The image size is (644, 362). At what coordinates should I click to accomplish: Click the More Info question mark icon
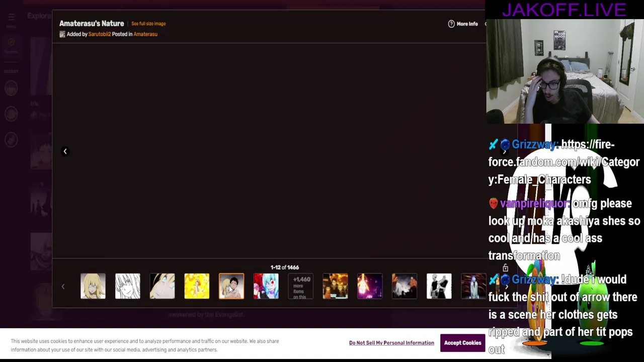(451, 24)
